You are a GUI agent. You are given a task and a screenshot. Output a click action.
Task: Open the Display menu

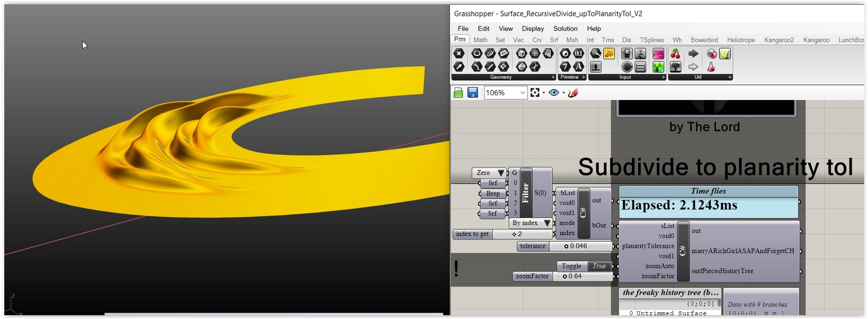pyautogui.click(x=533, y=28)
